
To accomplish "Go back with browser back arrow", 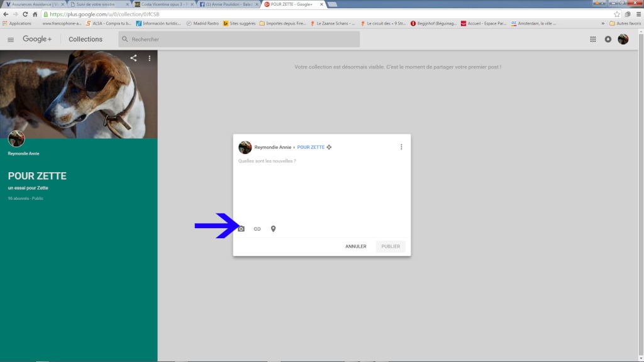I will pyautogui.click(x=6, y=14).
